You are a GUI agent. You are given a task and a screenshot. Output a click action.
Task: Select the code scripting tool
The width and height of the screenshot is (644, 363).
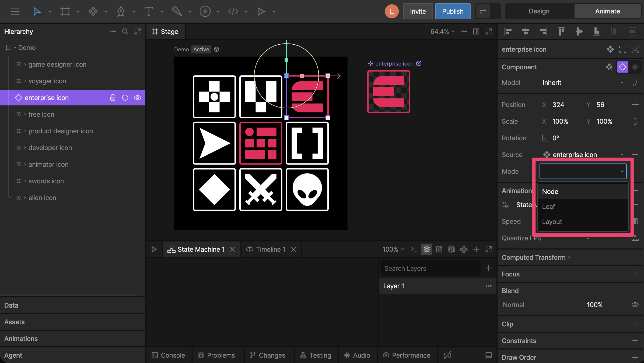click(x=233, y=12)
